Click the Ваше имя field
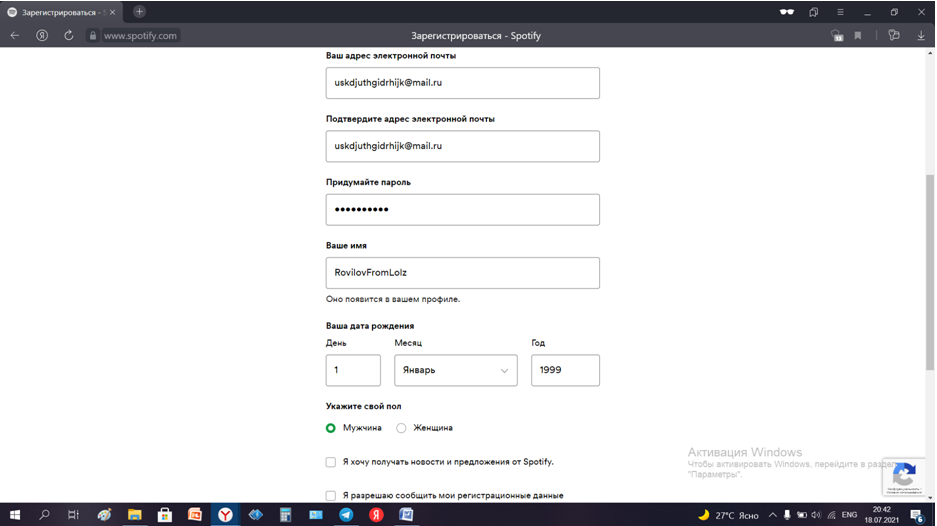937x526 pixels. [x=462, y=273]
